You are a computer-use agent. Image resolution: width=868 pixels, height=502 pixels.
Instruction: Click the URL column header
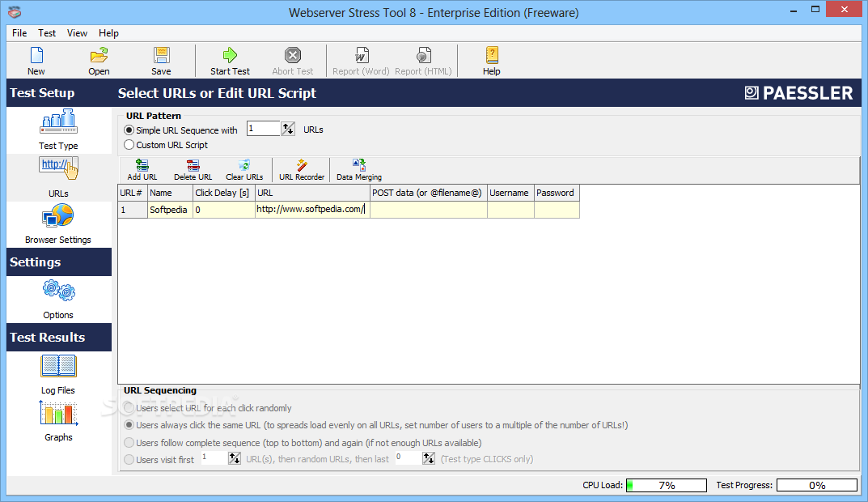pos(312,193)
